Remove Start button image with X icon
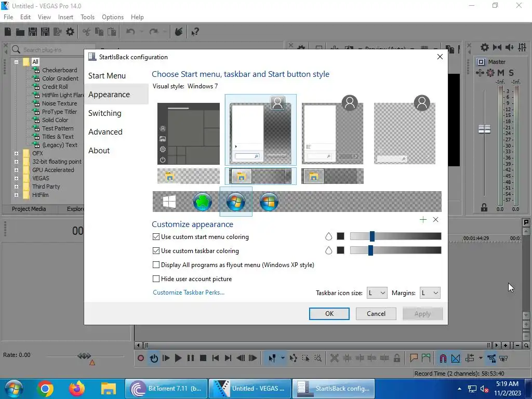 pos(436,220)
